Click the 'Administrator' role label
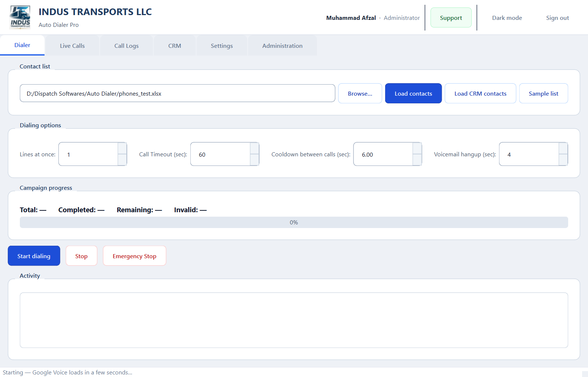588x377 pixels. [x=402, y=18]
